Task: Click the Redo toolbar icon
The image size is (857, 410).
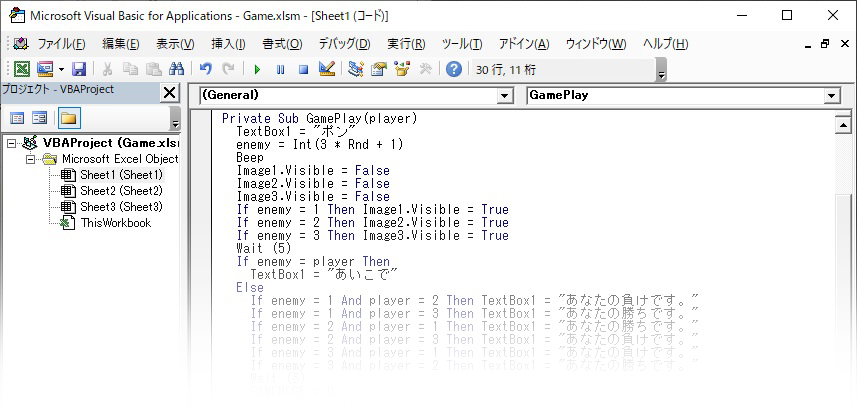Action: click(228, 69)
